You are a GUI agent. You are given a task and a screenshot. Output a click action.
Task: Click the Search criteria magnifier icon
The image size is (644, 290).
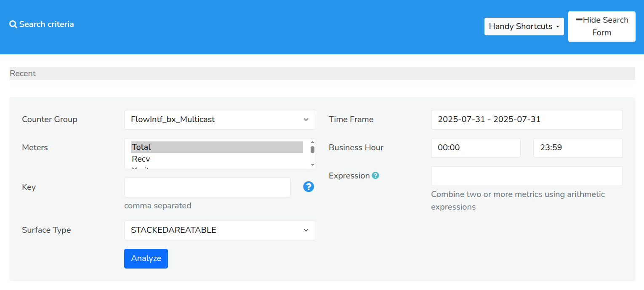tap(13, 24)
